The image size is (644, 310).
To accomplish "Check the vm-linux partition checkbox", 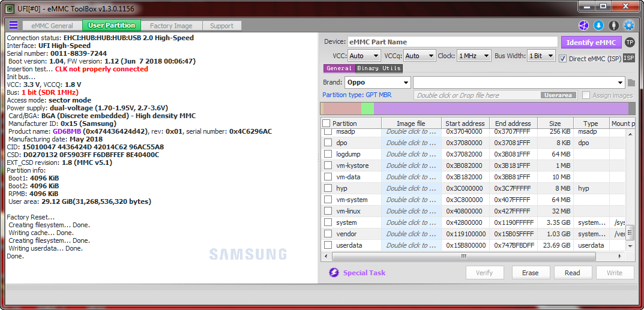I will point(328,211).
